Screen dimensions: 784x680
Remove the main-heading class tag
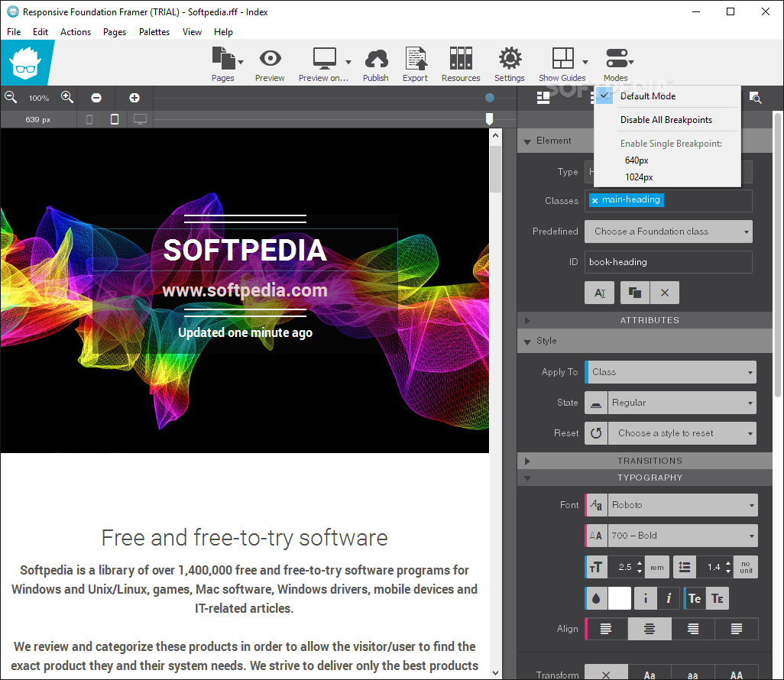pos(595,200)
